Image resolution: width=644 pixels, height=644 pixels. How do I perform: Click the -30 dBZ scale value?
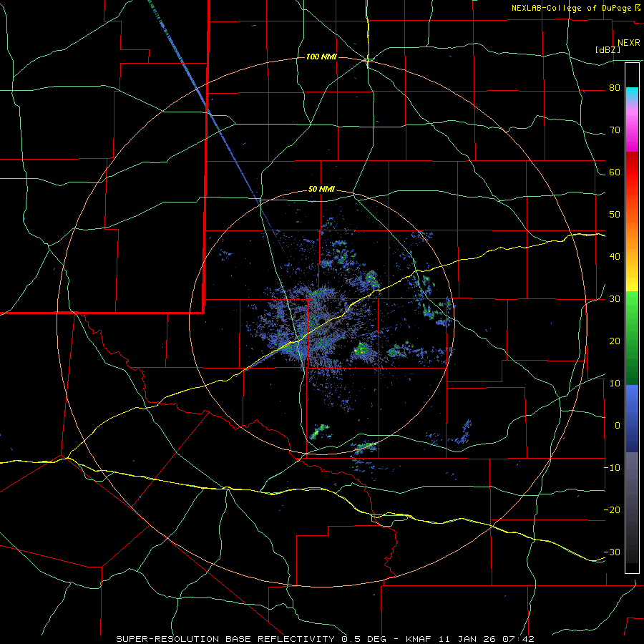pyautogui.click(x=612, y=552)
